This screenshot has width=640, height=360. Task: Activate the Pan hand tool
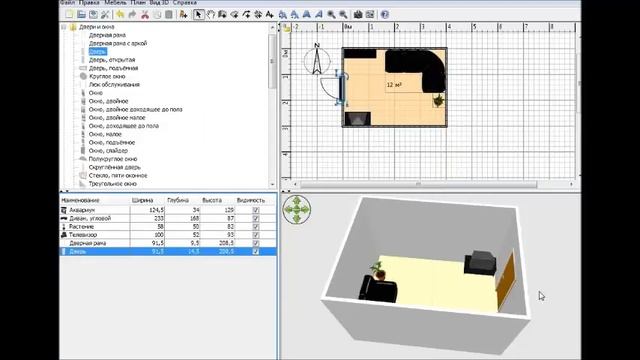click(x=210, y=15)
